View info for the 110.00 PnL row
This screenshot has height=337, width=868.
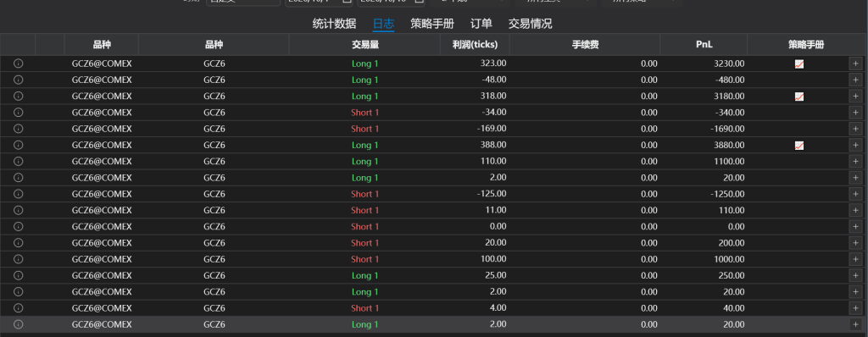click(18, 210)
